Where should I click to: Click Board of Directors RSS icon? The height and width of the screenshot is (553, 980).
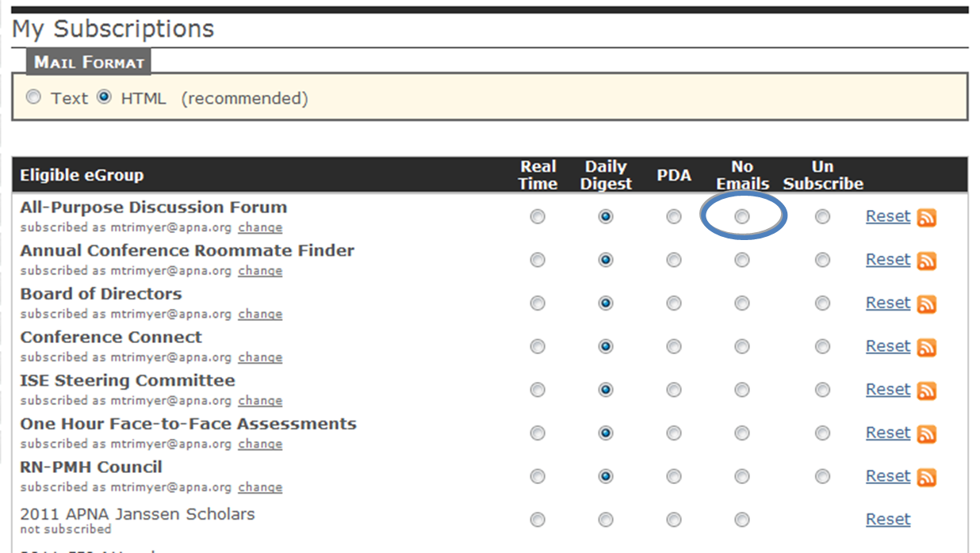[x=927, y=303]
